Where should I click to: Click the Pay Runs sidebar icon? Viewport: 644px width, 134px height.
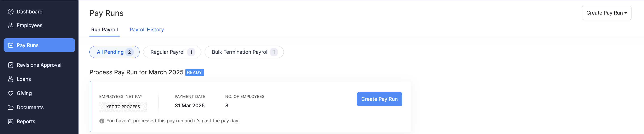[x=10, y=45]
